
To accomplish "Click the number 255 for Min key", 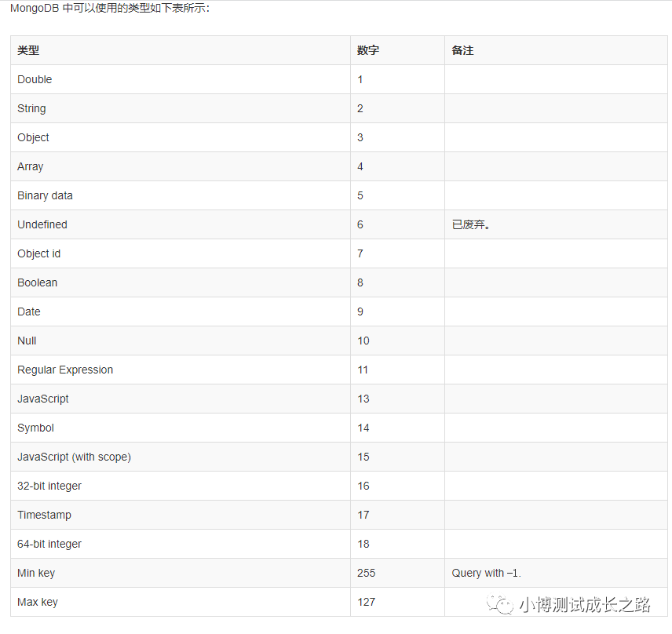I will pos(367,573).
